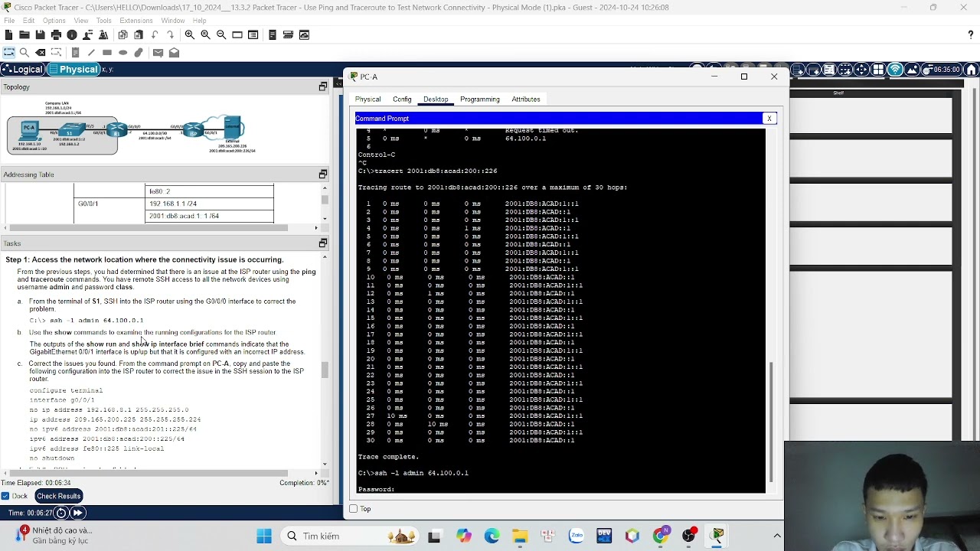
Task: Click the Tìm kiếm taskbar search box
Action: pos(348,536)
